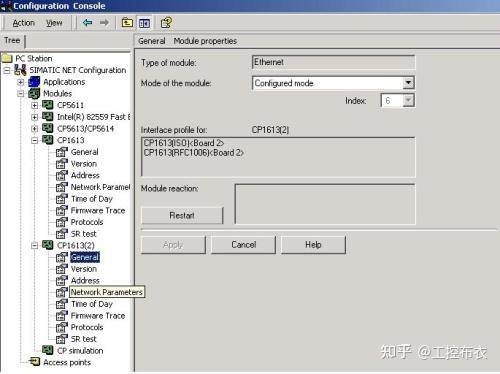Click the Module reaction text box

pos(325,204)
